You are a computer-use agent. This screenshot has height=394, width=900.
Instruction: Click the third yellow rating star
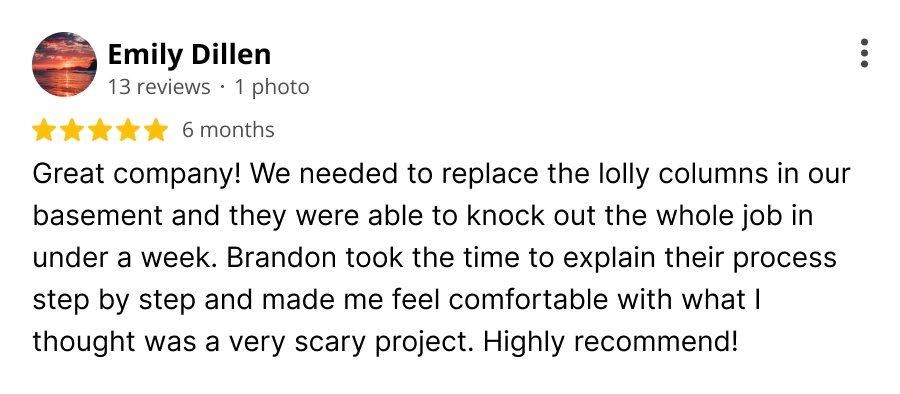point(100,130)
